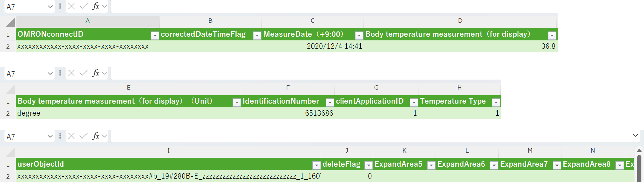Select the column C header
The image size is (644, 182).
(x=312, y=21)
